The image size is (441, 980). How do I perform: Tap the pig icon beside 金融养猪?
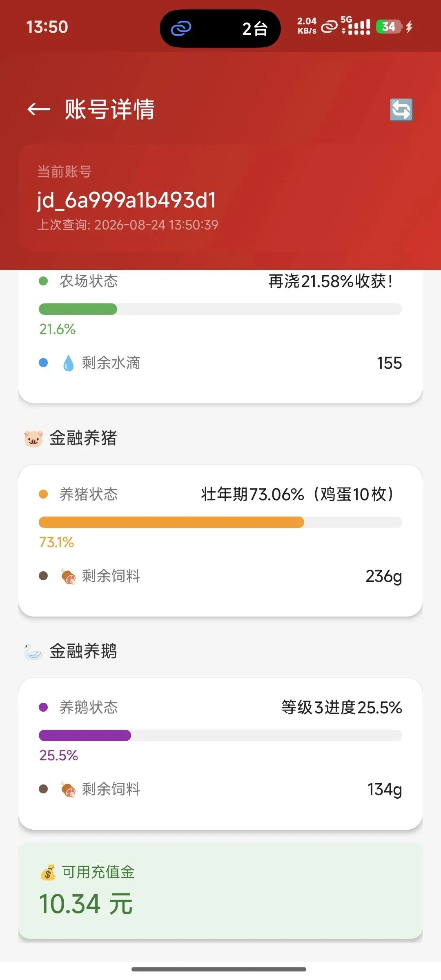[33, 439]
